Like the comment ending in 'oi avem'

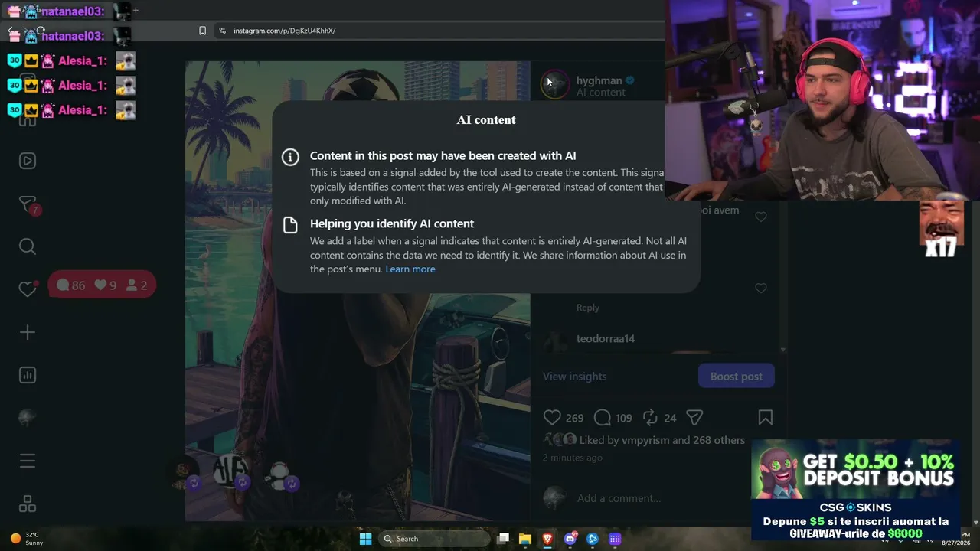[761, 217]
